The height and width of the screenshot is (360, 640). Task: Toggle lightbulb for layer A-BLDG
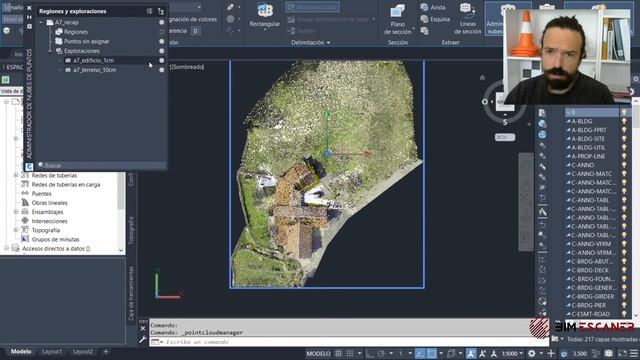[x=624, y=121]
